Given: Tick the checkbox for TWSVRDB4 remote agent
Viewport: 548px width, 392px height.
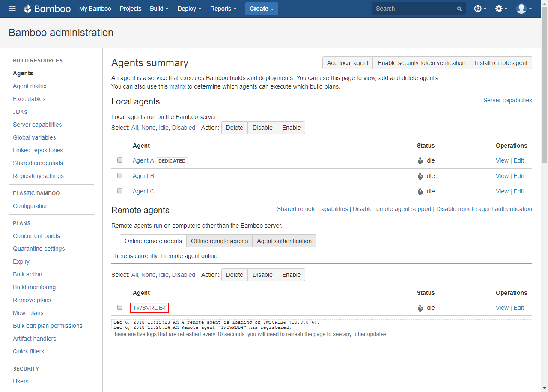Looking at the screenshot, I should (x=120, y=307).
